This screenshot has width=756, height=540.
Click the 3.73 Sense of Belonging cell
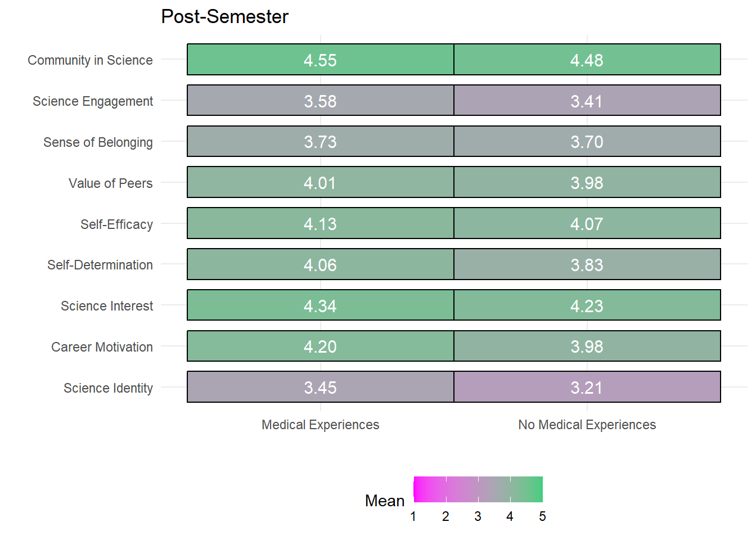321,142
